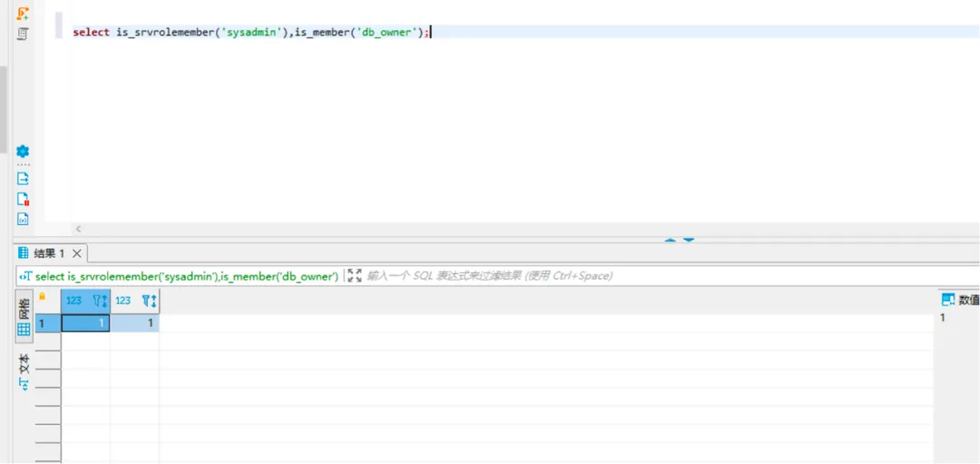The height and width of the screenshot is (464, 980).
Task: Click the down arrow on panel divider
Action: (x=689, y=241)
